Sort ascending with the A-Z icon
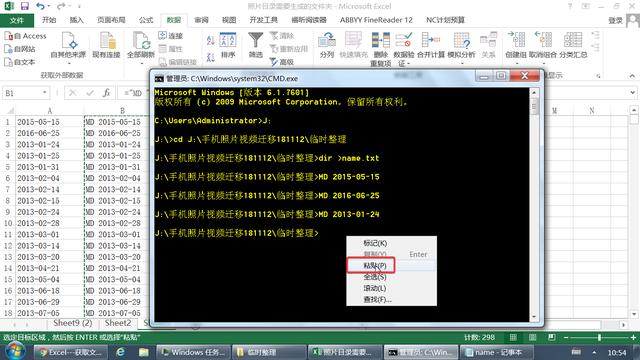Viewport: 640px width, 360px height. coord(210,40)
